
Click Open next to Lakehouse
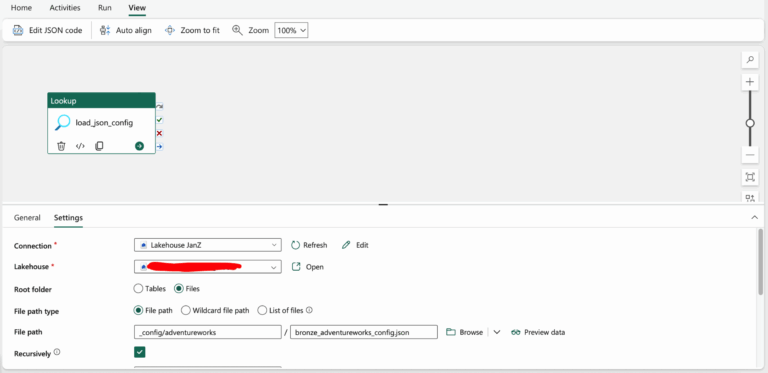click(308, 267)
